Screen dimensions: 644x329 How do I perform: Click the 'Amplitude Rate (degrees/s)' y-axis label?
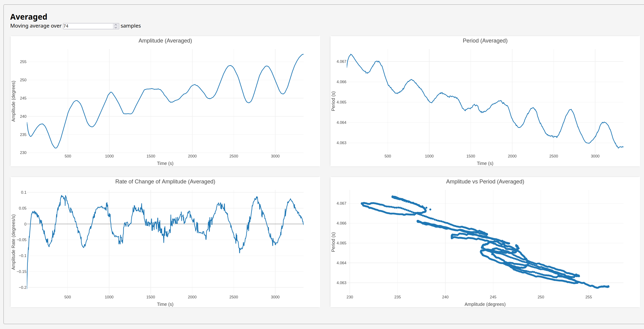coord(14,242)
